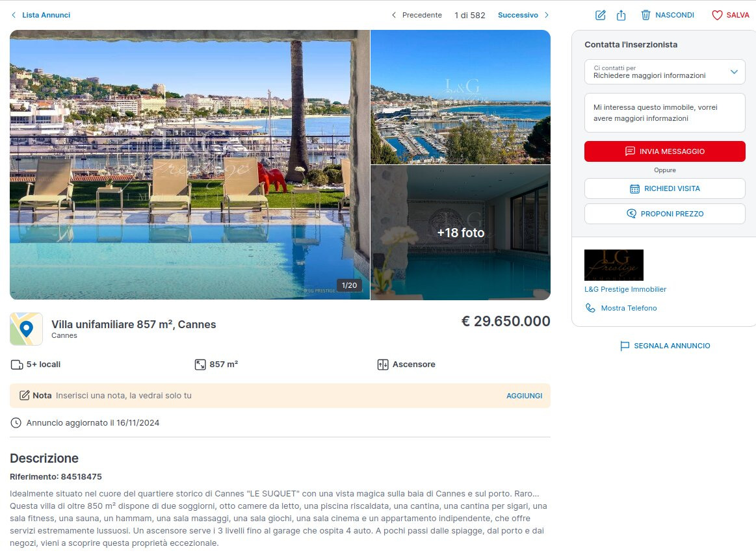This screenshot has width=756, height=553.
Task: Click the Proponi Prezzo button
Action: (x=664, y=214)
